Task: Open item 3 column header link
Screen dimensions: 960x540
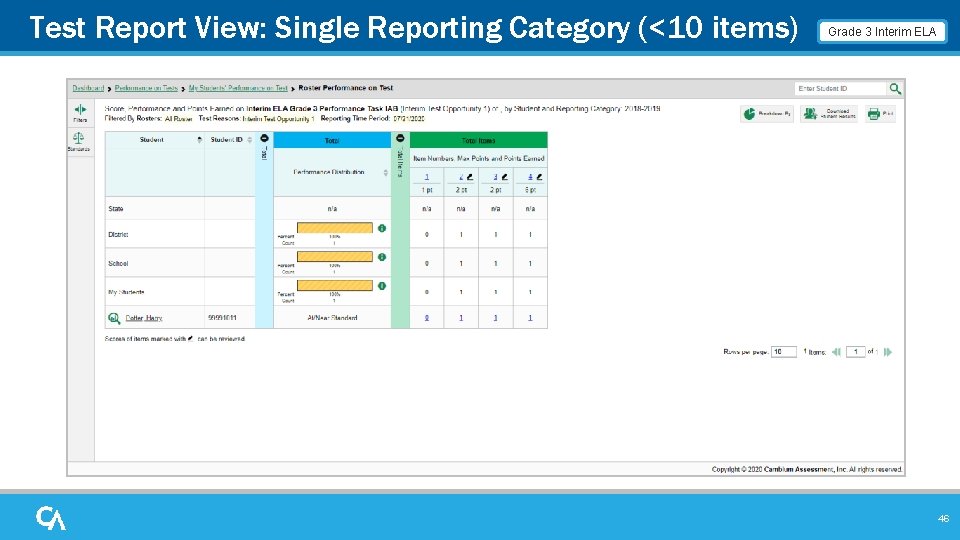Action: (x=496, y=177)
